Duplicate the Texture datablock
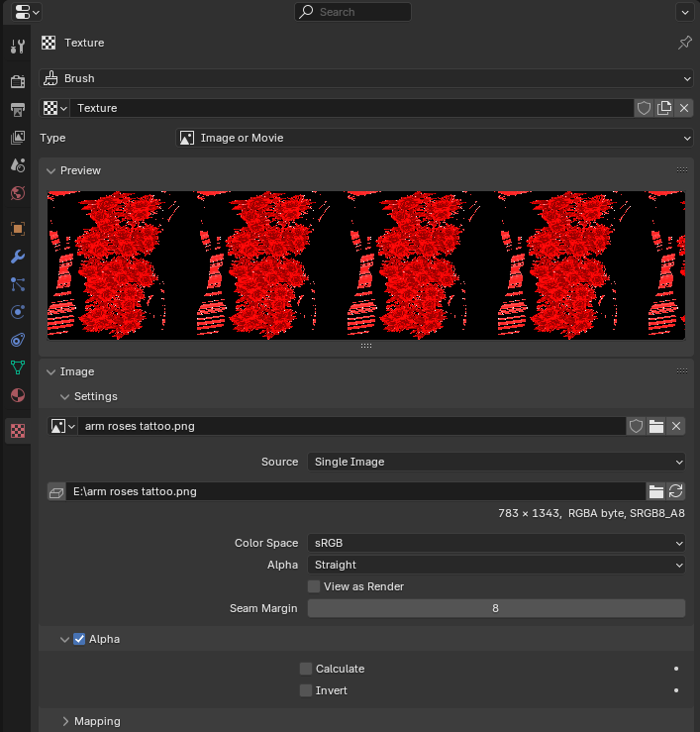 (x=664, y=108)
